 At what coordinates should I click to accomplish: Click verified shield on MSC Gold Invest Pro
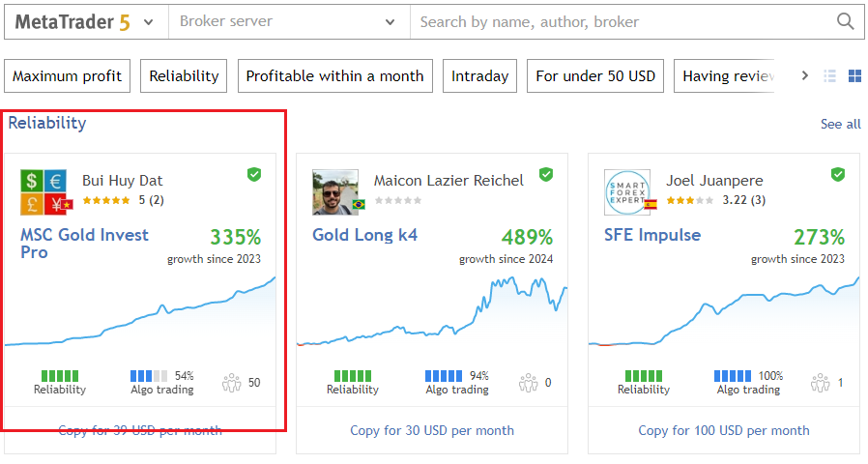(x=254, y=174)
